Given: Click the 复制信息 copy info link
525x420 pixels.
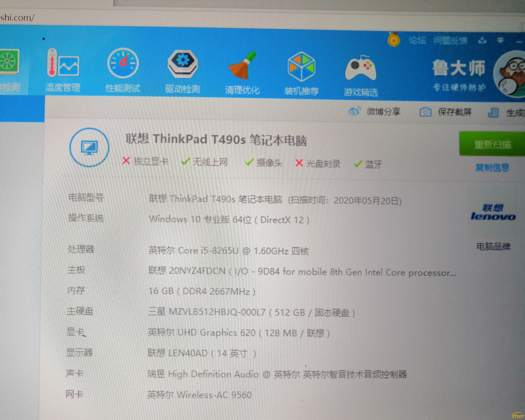Looking at the screenshot, I should [492, 168].
